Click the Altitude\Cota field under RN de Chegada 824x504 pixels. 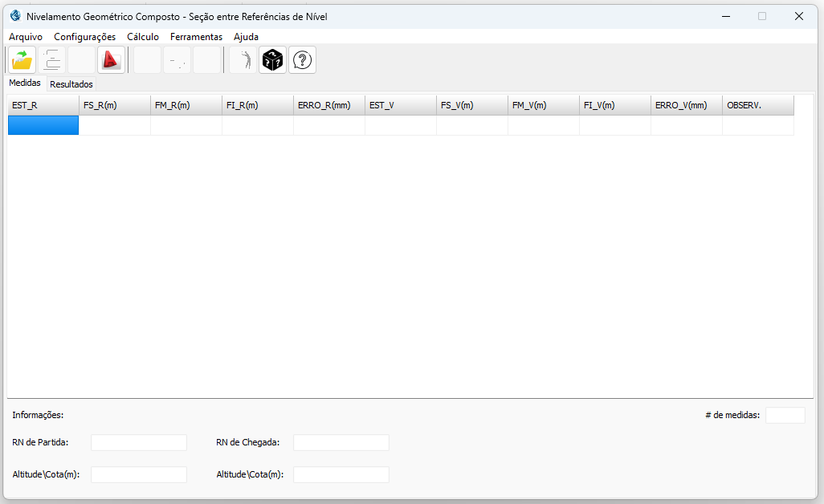341,474
